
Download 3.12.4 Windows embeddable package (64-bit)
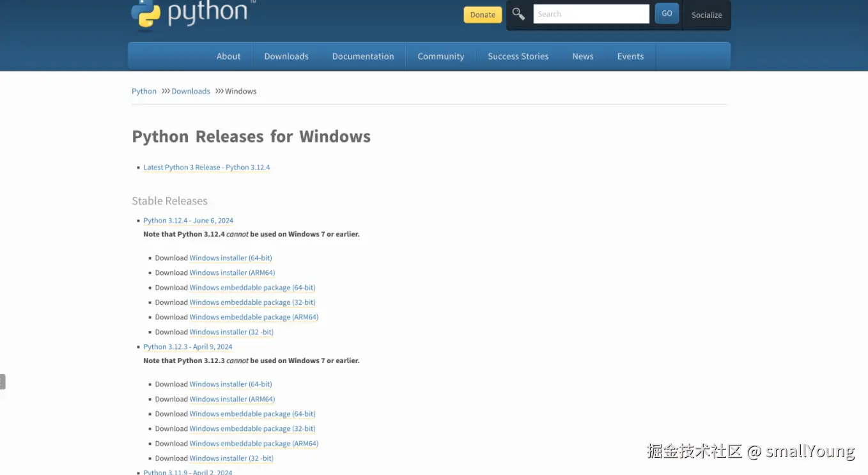point(252,288)
